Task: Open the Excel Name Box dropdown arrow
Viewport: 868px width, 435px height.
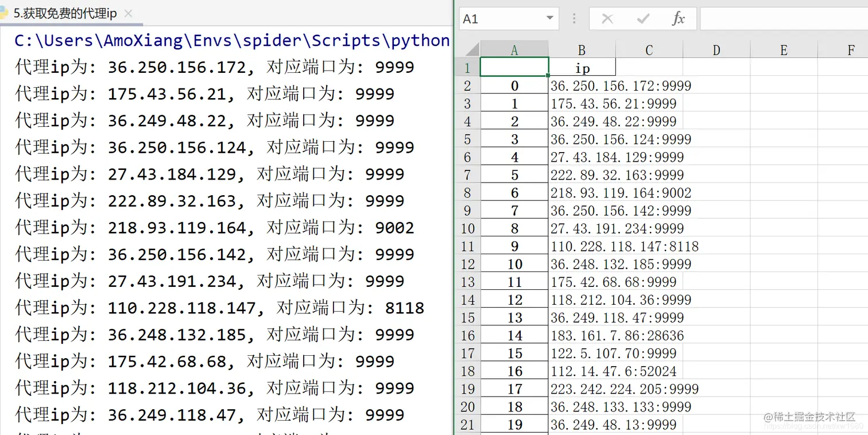Action: [x=551, y=19]
